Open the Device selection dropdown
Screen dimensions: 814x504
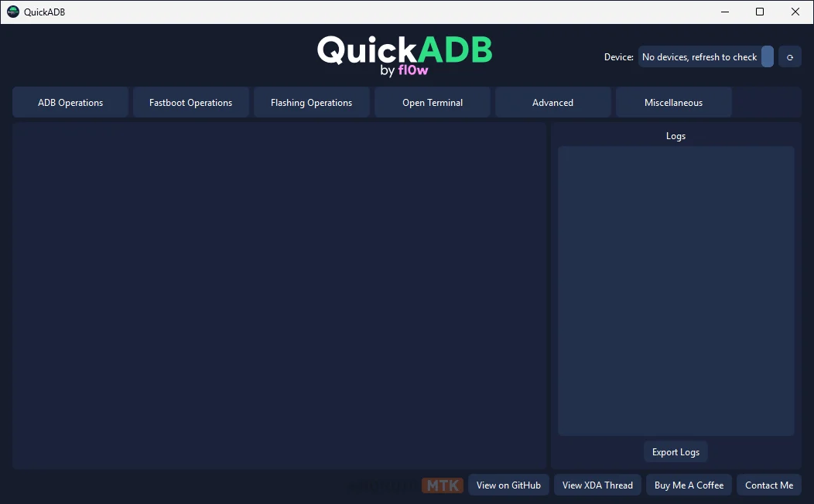pyautogui.click(x=699, y=57)
